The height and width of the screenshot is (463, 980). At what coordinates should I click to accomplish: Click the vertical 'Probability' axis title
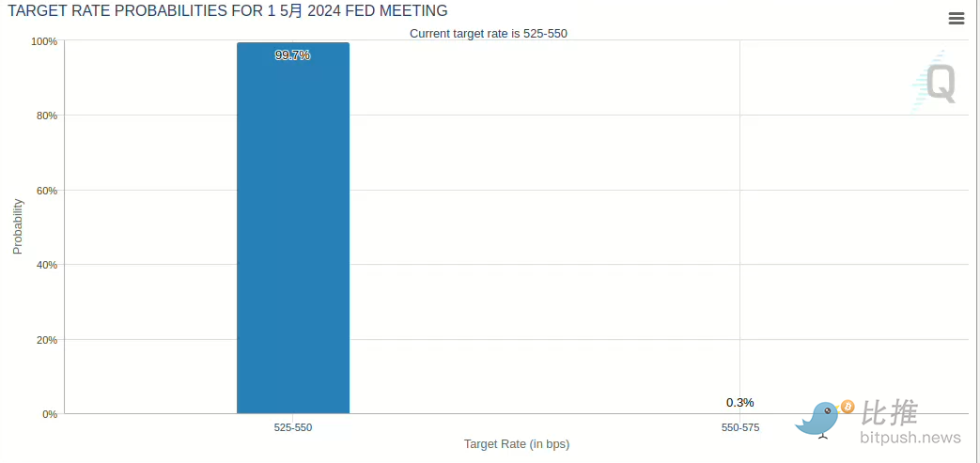pyautogui.click(x=18, y=226)
